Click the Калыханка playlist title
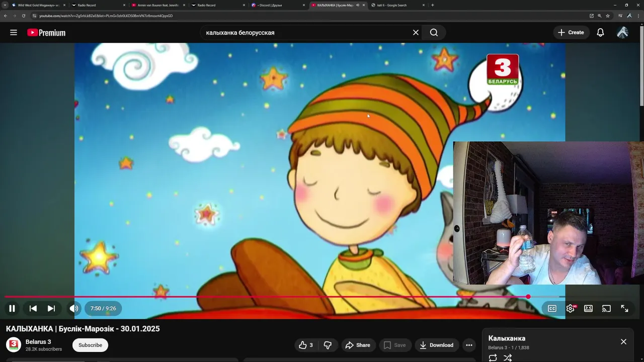The width and height of the screenshot is (644, 362). 507,338
